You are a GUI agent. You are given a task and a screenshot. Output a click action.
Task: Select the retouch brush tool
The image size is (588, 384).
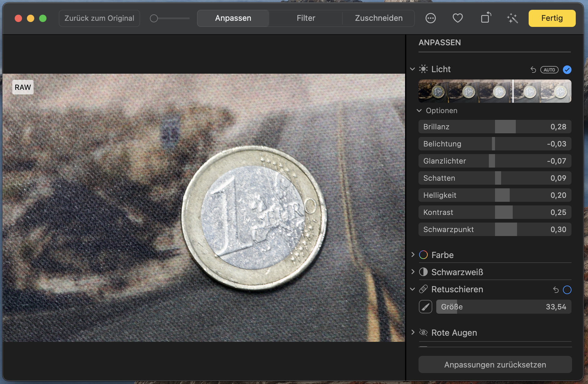tap(425, 307)
